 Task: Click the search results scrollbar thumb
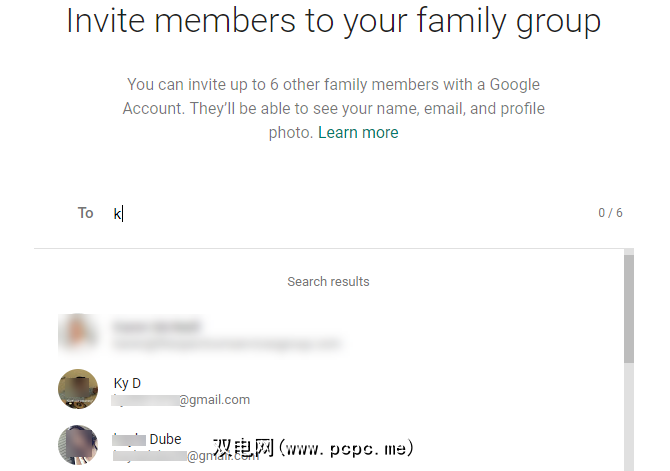(629, 310)
